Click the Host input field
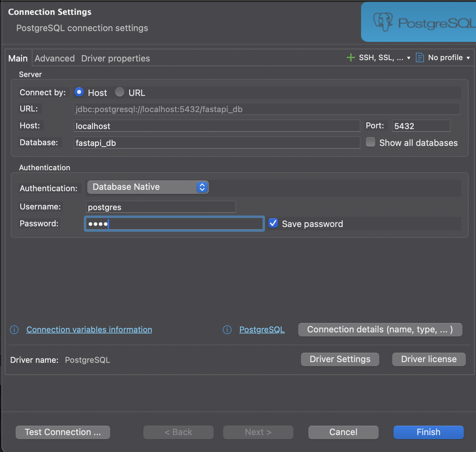 click(217, 126)
